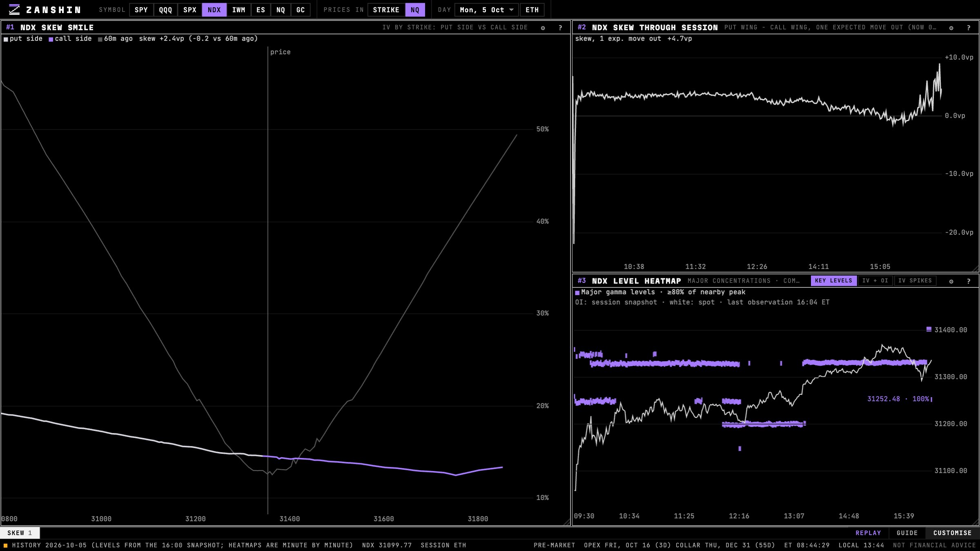Viewport: 980px width, 551px height.
Task: Open the day dropdown Mon, 5 Oct
Action: (x=486, y=10)
